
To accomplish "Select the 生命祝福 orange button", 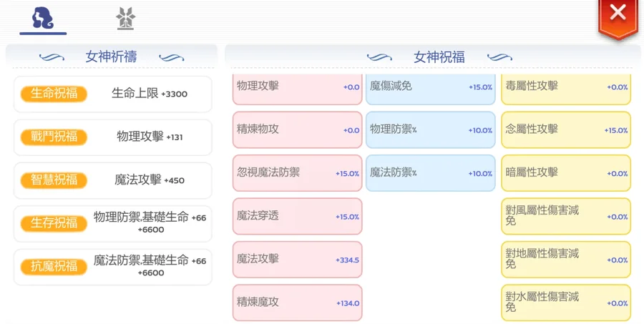I will (x=54, y=94).
